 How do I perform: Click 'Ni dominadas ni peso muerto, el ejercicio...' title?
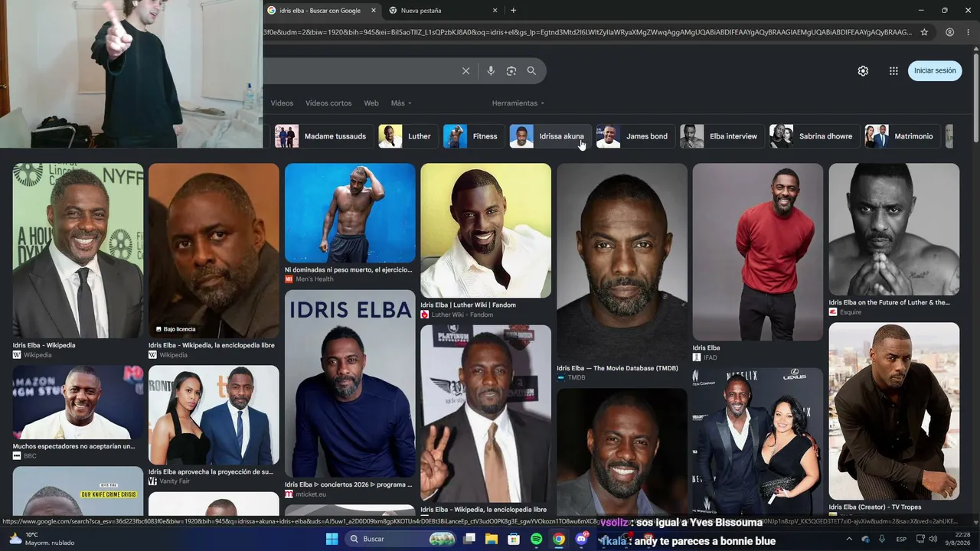coord(348,269)
